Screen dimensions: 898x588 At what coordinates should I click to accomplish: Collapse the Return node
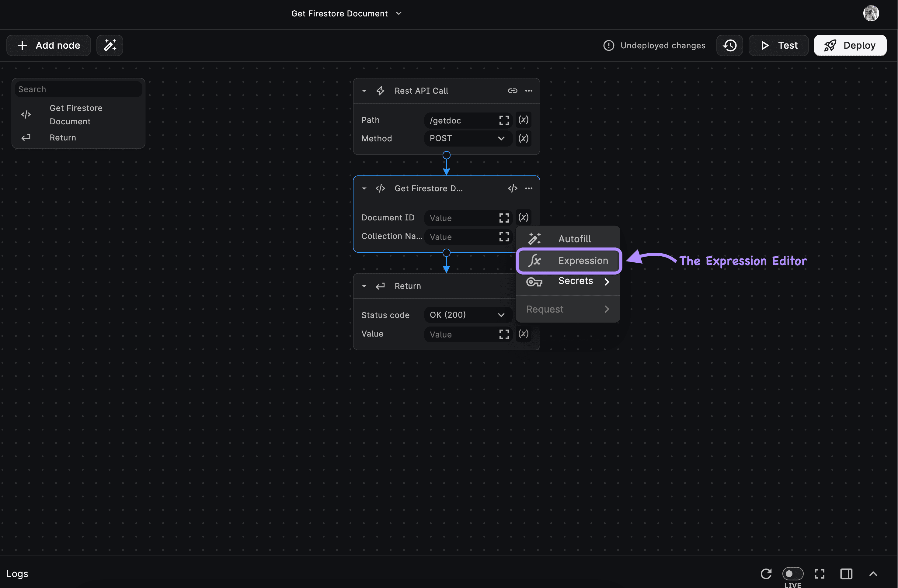pos(364,286)
